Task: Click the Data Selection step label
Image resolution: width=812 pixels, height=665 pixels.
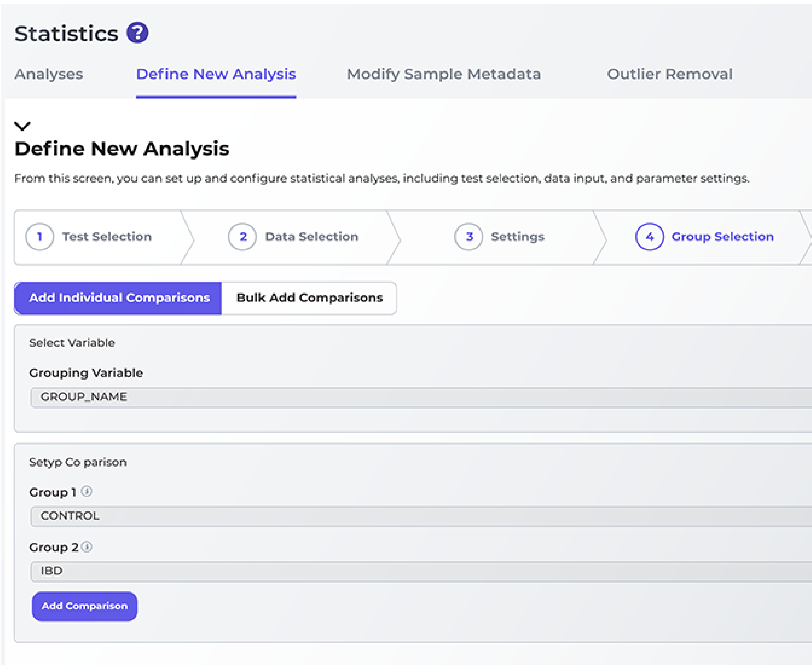Action: pos(312,237)
